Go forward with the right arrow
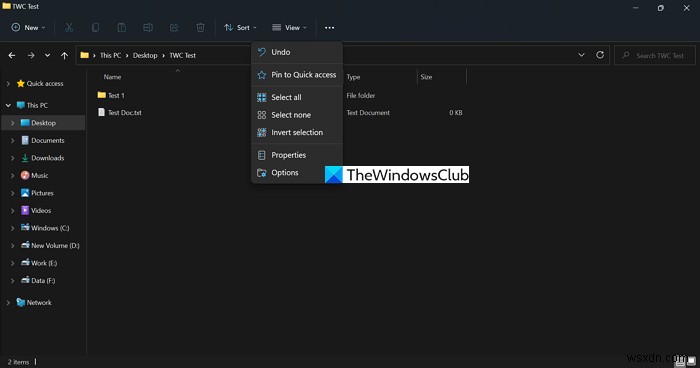This screenshot has height=368, width=700. [31, 55]
